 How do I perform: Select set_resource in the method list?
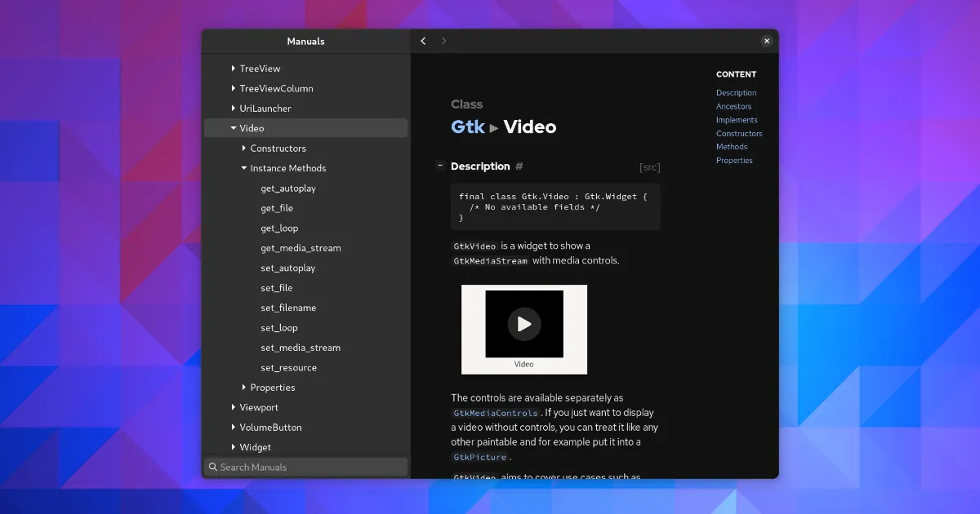point(288,368)
